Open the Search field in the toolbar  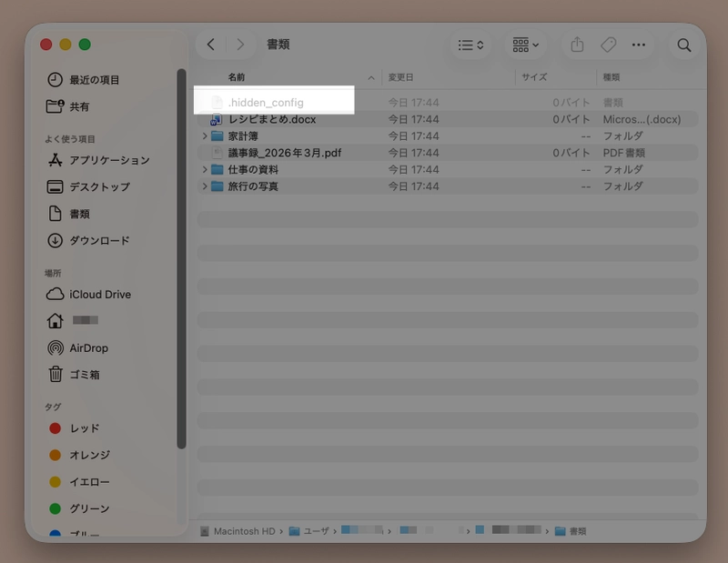click(682, 45)
